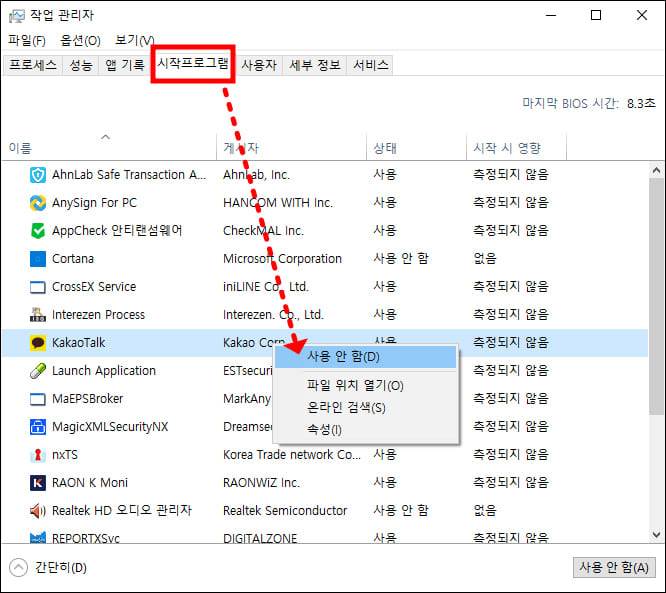Click the nxTS keyhole icon
The height and width of the screenshot is (593, 666).
click(38, 455)
